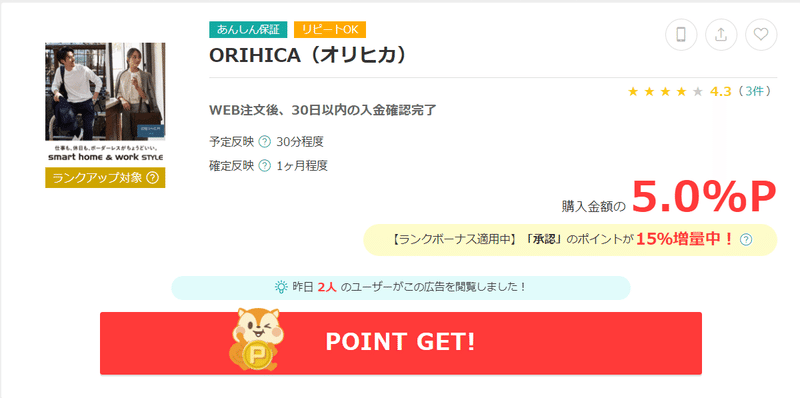This screenshot has width=800, height=398.
Task: Click the help icon beside 予定反映
Action: pos(264,142)
